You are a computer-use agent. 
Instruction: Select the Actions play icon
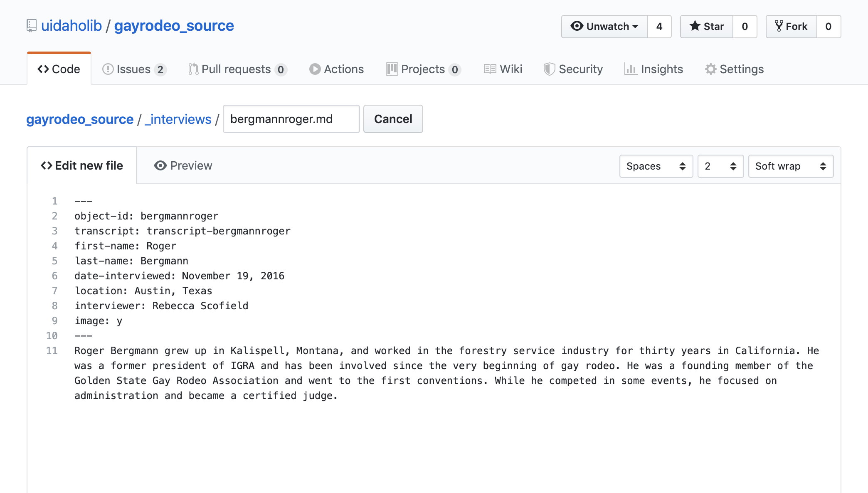click(316, 69)
